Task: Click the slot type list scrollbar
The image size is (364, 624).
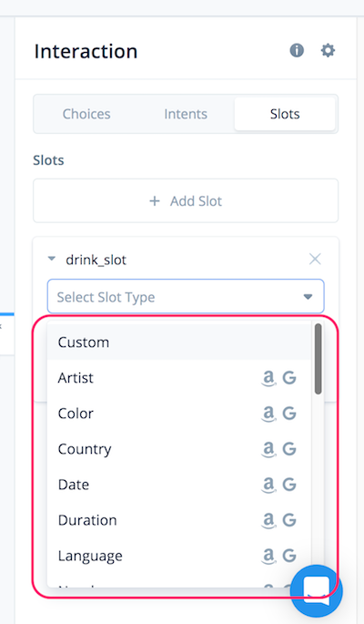Action: click(x=318, y=359)
